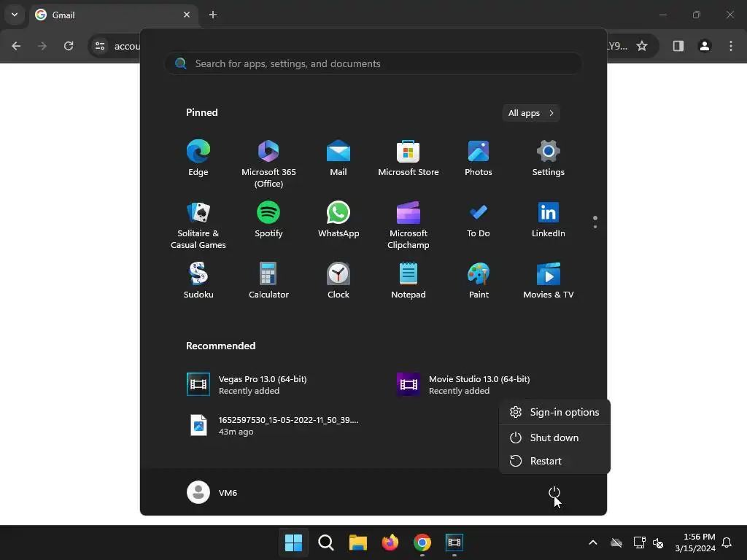Open the Calculator app
The height and width of the screenshot is (560, 747).
point(268,281)
